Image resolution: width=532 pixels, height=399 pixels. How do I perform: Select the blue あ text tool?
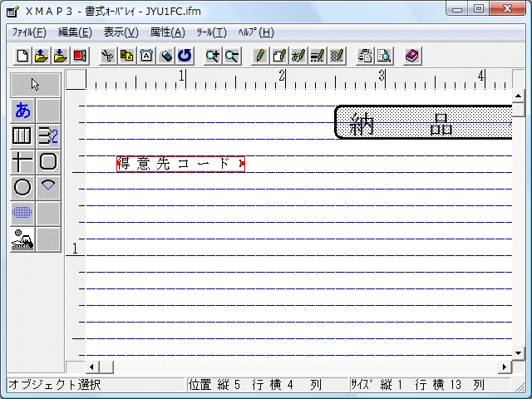tap(22, 111)
